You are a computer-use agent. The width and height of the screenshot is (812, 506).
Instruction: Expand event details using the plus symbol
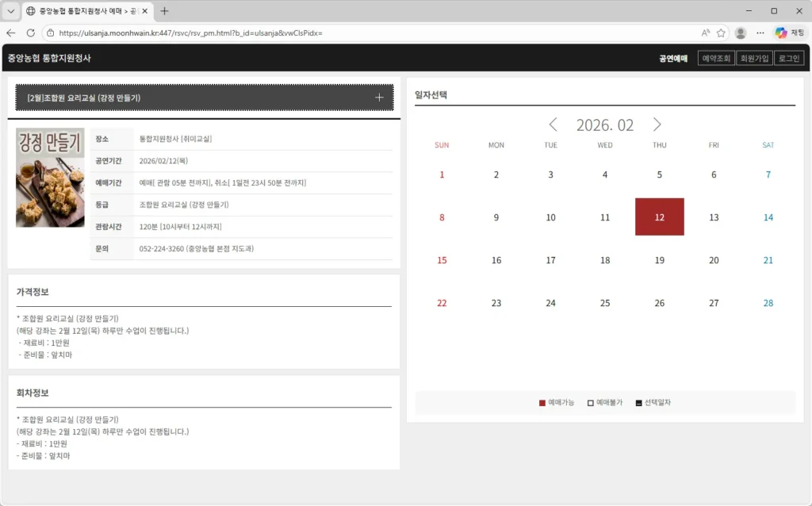[381, 96]
